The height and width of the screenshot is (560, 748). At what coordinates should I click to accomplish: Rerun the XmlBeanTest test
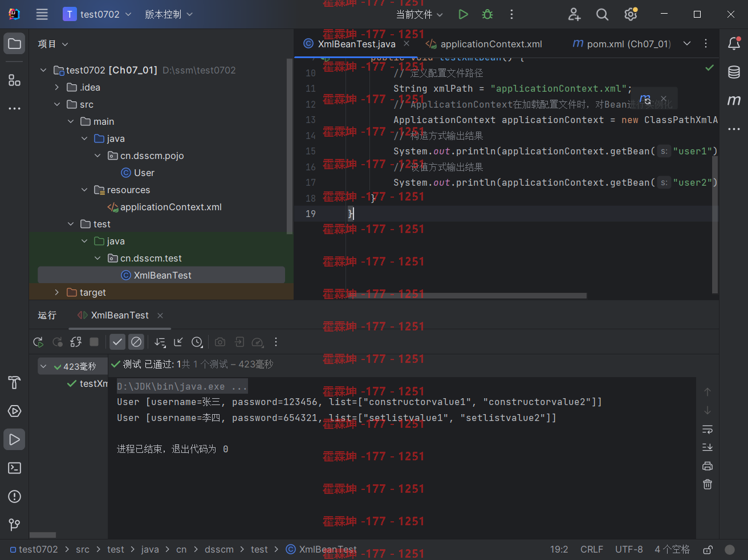38,342
